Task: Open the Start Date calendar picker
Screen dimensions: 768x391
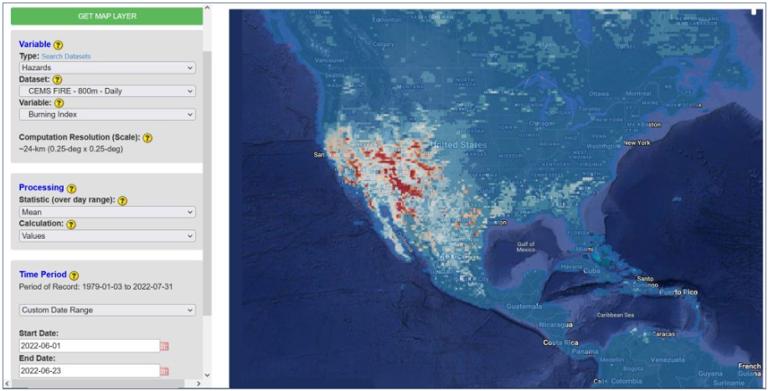Action: pyautogui.click(x=165, y=346)
